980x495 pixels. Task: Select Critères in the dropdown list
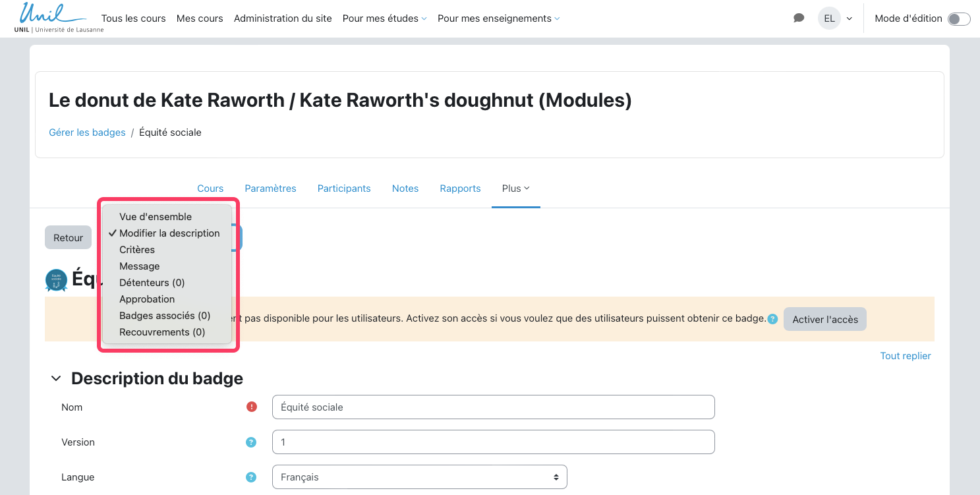137,250
